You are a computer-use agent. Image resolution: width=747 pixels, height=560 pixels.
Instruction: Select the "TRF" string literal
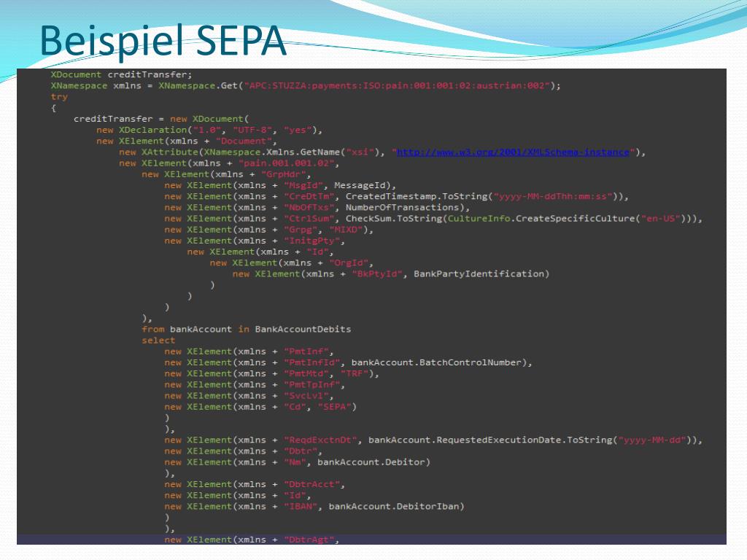click(x=355, y=374)
